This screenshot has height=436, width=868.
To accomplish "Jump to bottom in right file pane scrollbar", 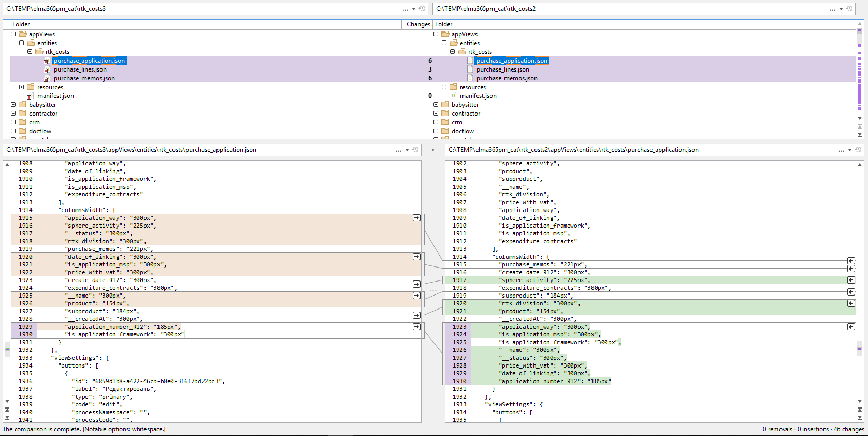I will point(860,417).
